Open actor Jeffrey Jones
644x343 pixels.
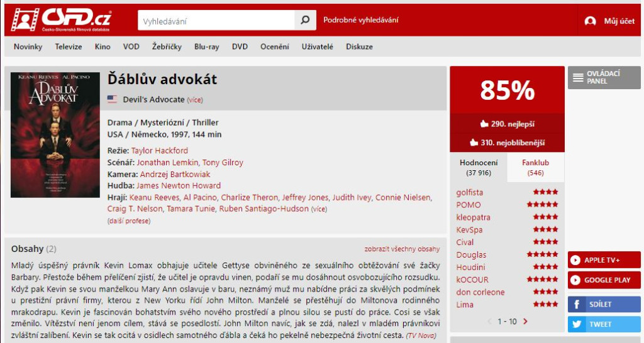(305, 197)
